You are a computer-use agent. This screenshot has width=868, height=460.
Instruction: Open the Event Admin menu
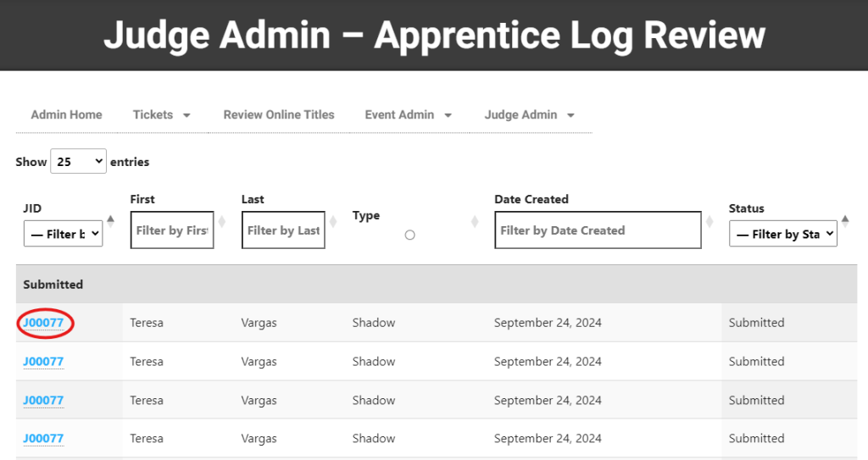point(408,115)
